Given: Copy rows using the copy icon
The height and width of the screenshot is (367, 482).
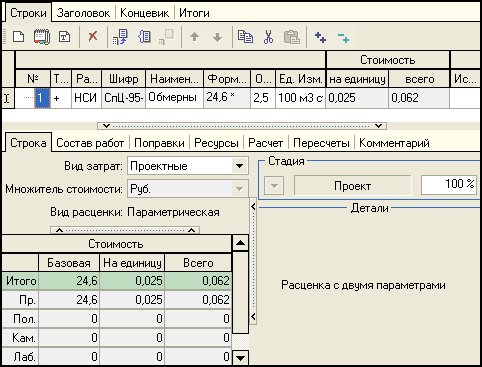Looking at the screenshot, I should 245,37.
